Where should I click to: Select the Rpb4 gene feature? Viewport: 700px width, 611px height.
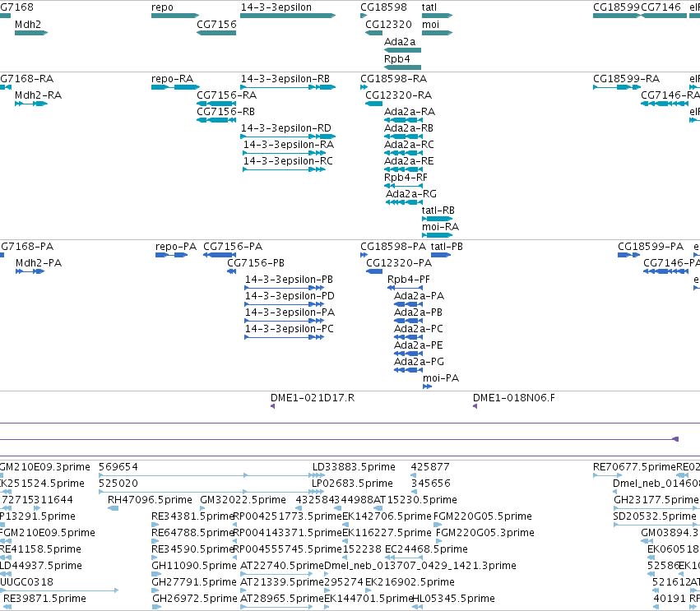[402, 67]
